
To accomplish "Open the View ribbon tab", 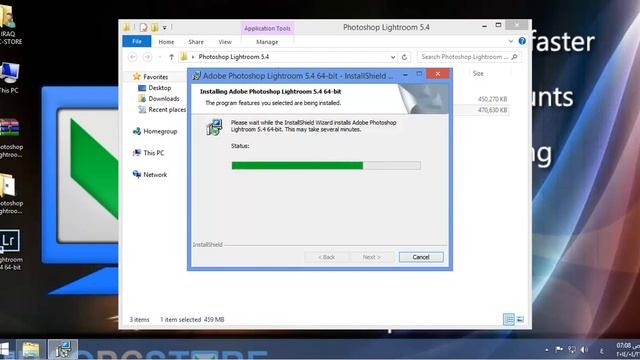I will (x=225, y=42).
